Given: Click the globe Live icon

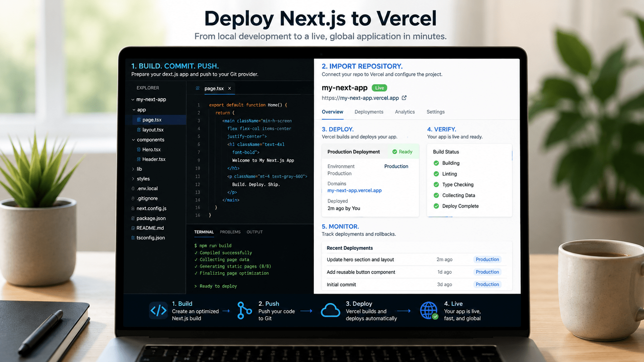Looking at the screenshot, I should pyautogui.click(x=429, y=310).
